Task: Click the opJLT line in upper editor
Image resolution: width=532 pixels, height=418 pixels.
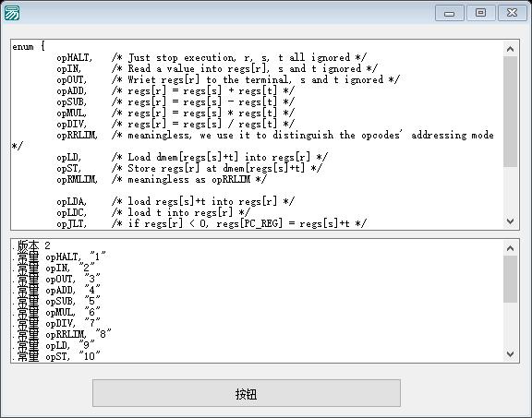Action: click(x=212, y=223)
